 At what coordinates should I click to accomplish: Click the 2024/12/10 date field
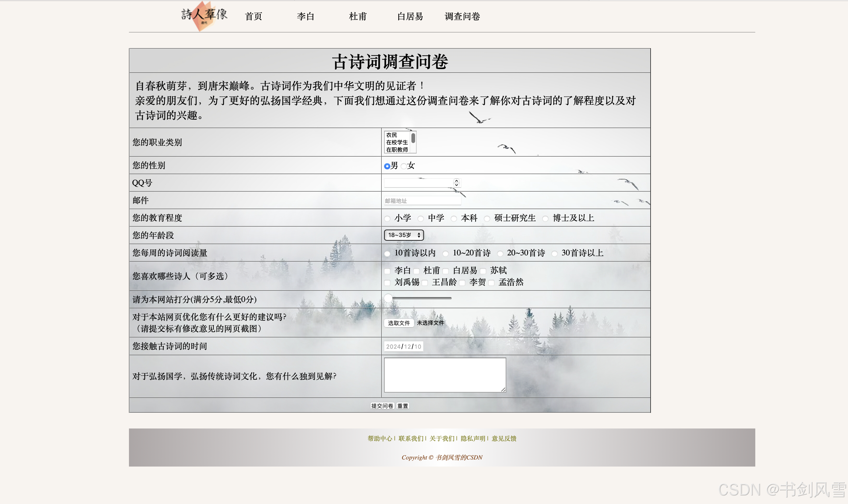[x=403, y=347]
